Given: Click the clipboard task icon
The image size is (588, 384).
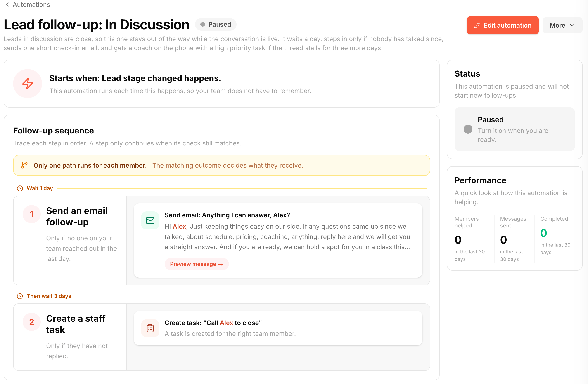Looking at the screenshot, I should (150, 328).
